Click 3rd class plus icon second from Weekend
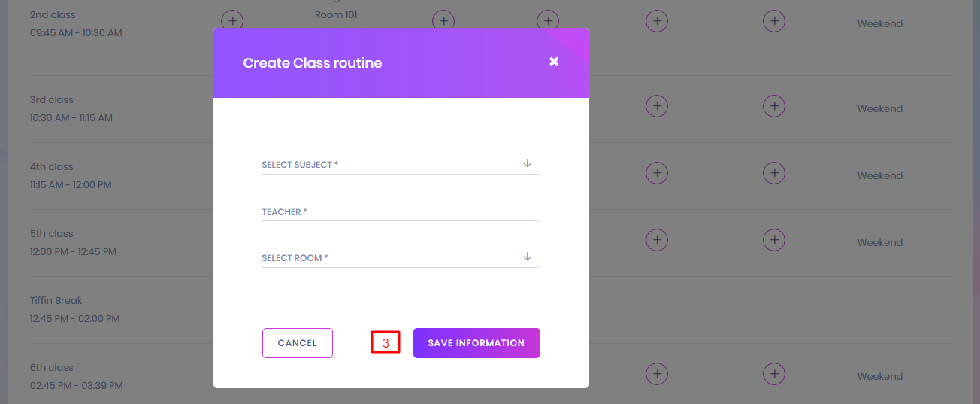Viewport: 980px width, 404px height. 657,106
